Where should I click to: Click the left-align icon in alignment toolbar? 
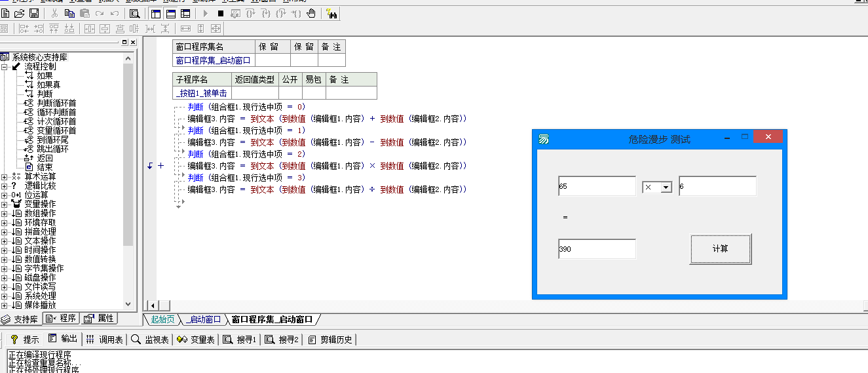[24, 29]
